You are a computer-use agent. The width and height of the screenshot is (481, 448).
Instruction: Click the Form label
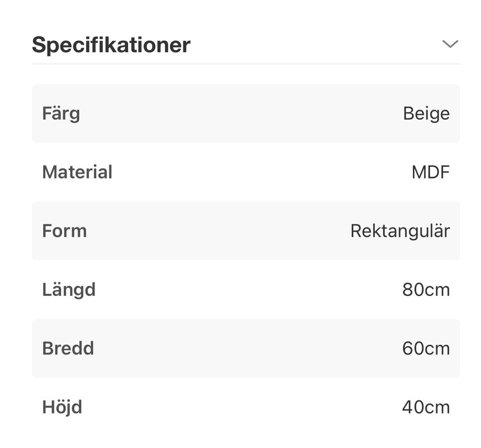[65, 231]
